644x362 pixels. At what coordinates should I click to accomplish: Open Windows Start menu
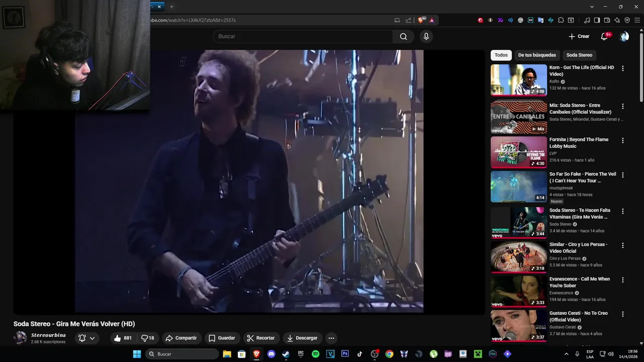pyautogui.click(x=137, y=354)
